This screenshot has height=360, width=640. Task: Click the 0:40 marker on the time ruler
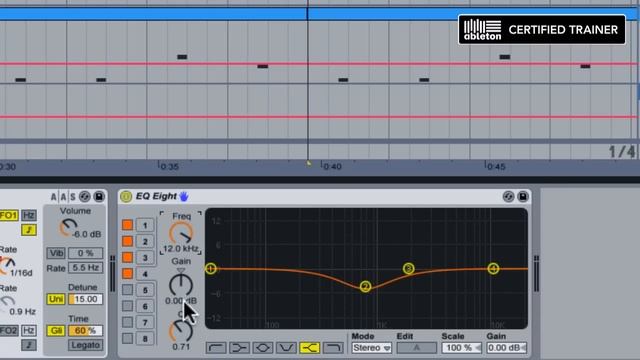(x=333, y=167)
